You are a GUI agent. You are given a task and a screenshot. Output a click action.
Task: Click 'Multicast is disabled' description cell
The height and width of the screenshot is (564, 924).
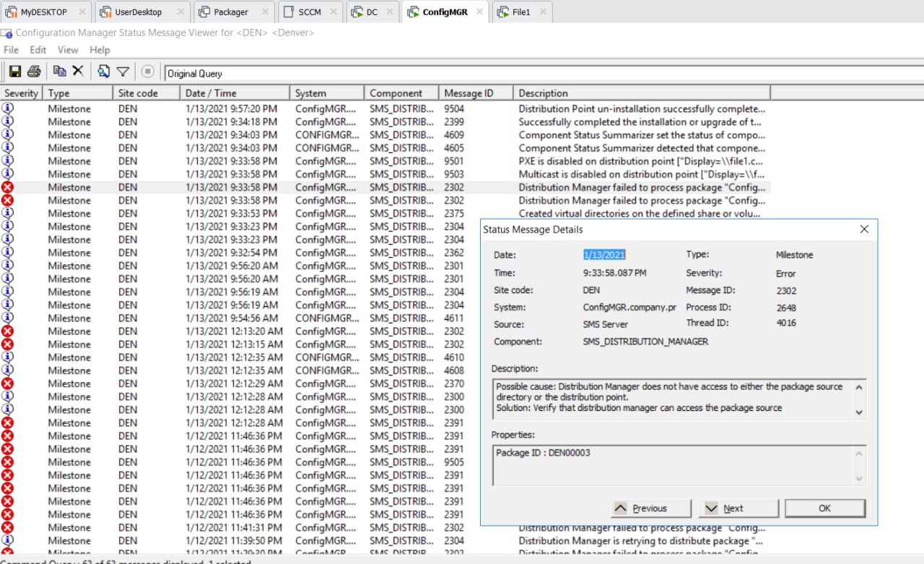[641, 173]
